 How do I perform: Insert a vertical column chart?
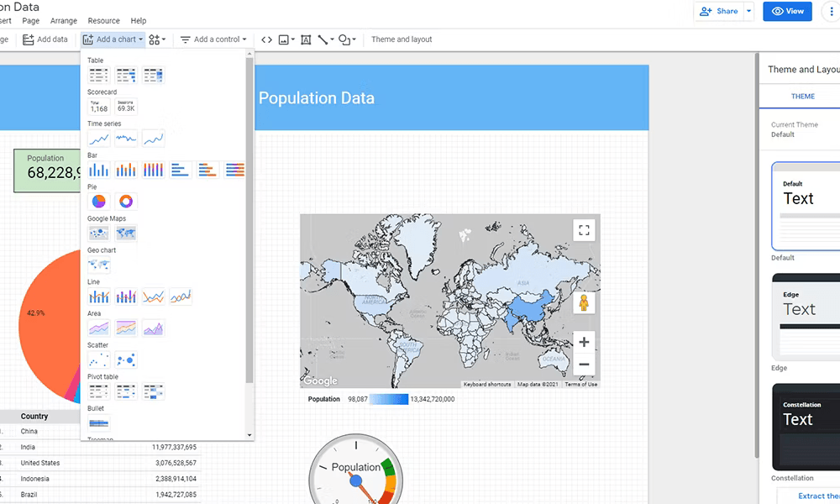[x=98, y=171]
